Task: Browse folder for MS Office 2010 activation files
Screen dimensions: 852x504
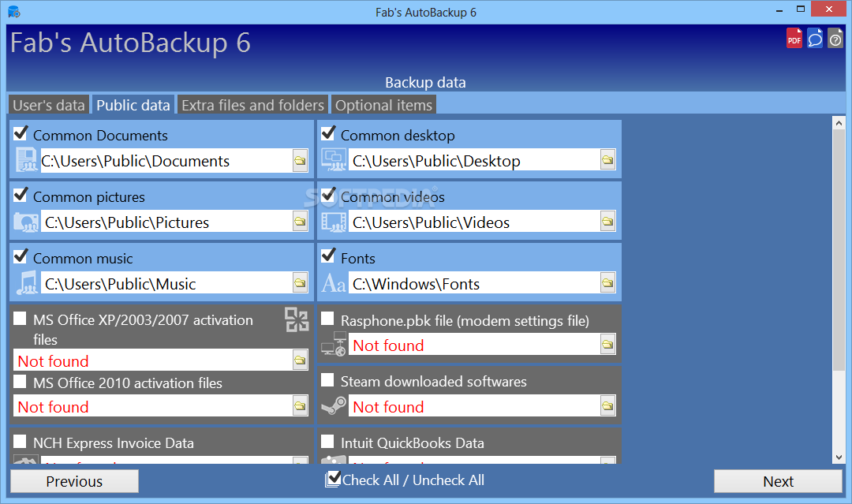Action: tap(300, 405)
